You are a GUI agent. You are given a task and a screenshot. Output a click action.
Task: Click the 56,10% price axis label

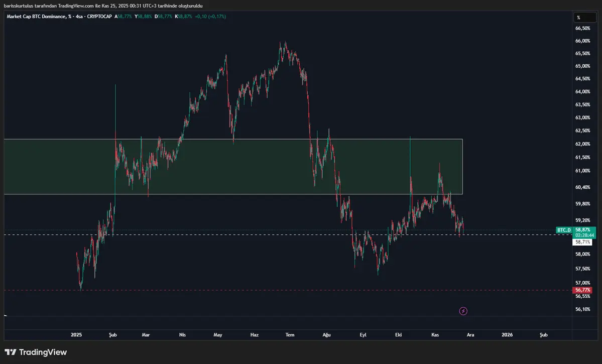coord(582,309)
